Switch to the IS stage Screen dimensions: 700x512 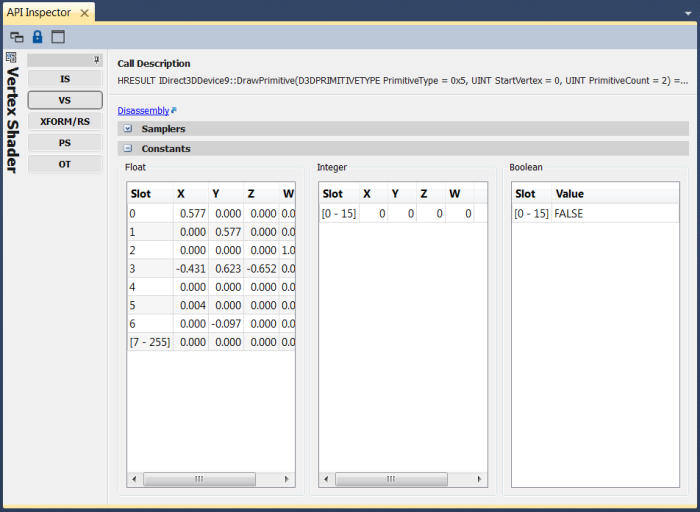pyautogui.click(x=65, y=78)
